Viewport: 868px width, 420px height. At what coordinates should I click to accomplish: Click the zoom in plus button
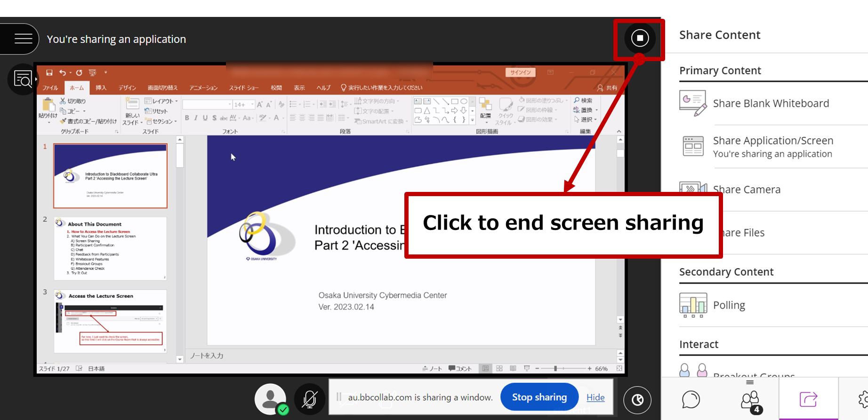pyautogui.click(x=589, y=368)
